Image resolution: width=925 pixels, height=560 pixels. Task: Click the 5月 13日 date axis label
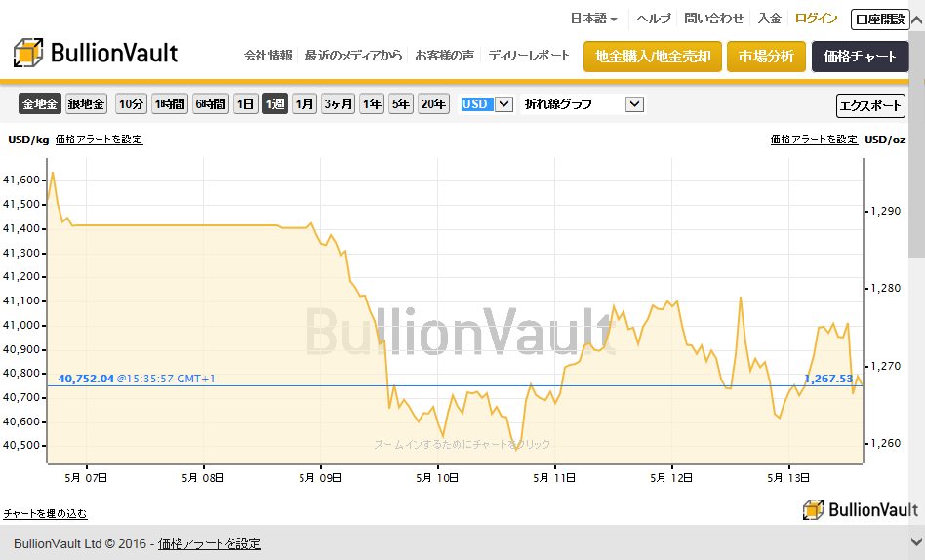coord(788,477)
